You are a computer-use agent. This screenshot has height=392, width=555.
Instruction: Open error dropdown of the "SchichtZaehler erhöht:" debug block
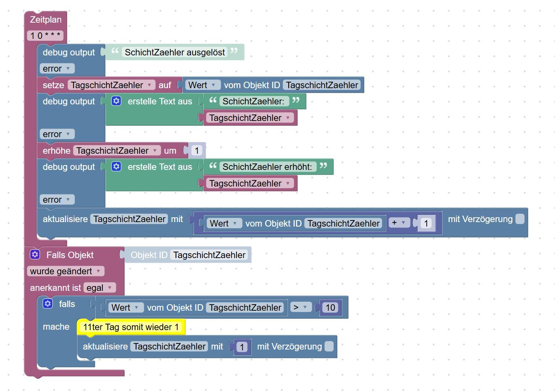click(57, 199)
